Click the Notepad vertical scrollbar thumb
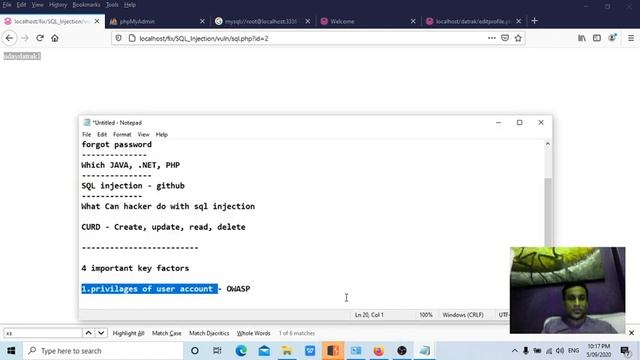This screenshot has width=640, height=360. (x=548, y=212)
